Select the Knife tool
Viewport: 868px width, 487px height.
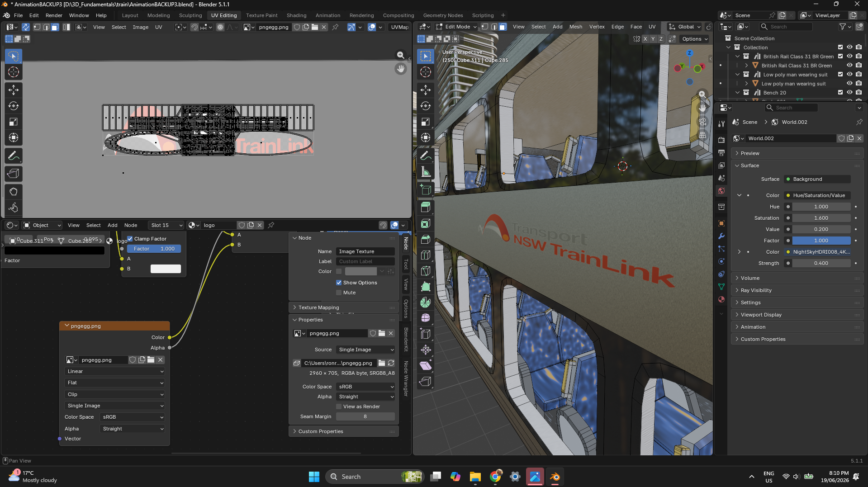click(x=426, y=271)
